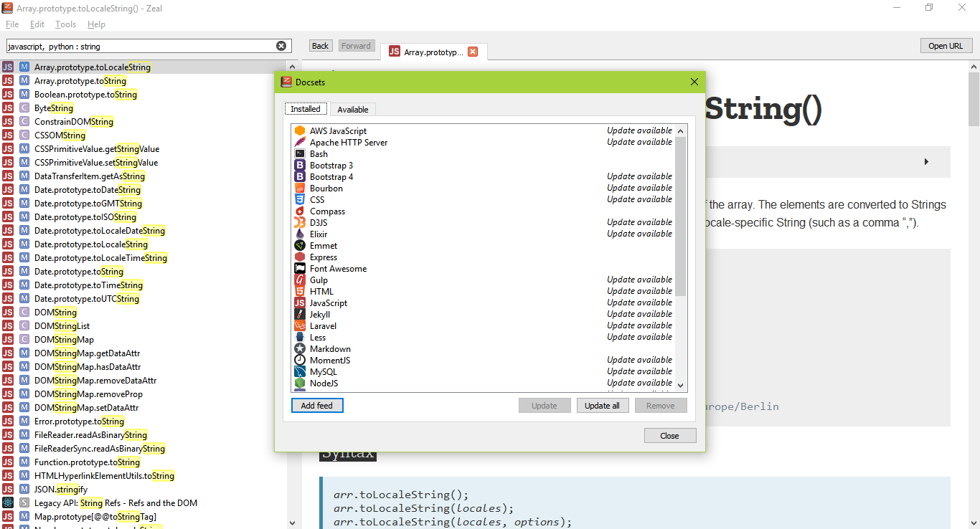Open the DOMStringList result
Screen dimensions: 980x529
pyautogui.click(x=62, y=326)
